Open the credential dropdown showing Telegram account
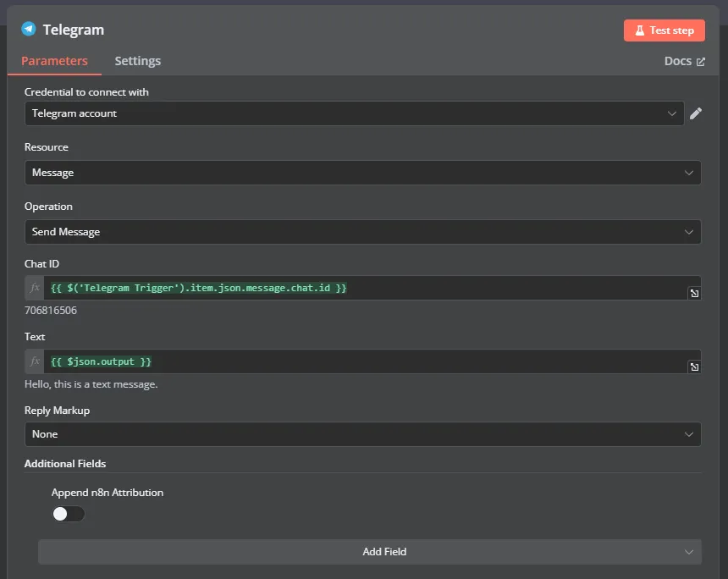728x579 pixels. [x=354, y=113]
